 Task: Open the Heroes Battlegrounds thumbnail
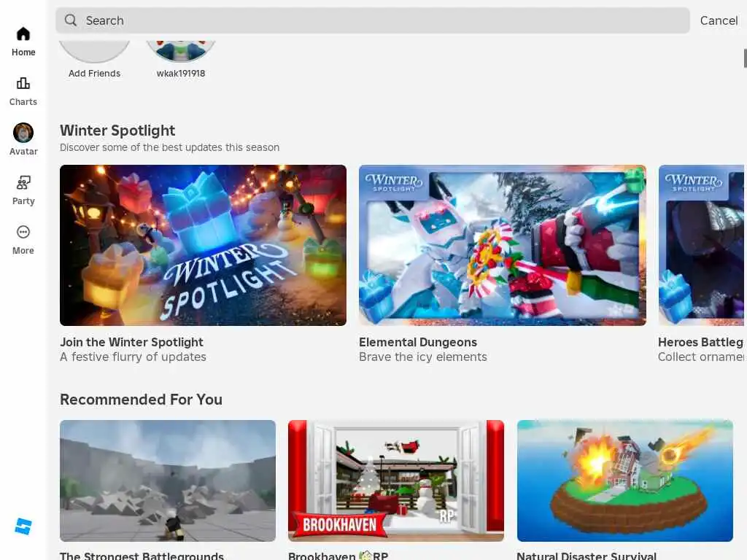(x=701, y=245)
